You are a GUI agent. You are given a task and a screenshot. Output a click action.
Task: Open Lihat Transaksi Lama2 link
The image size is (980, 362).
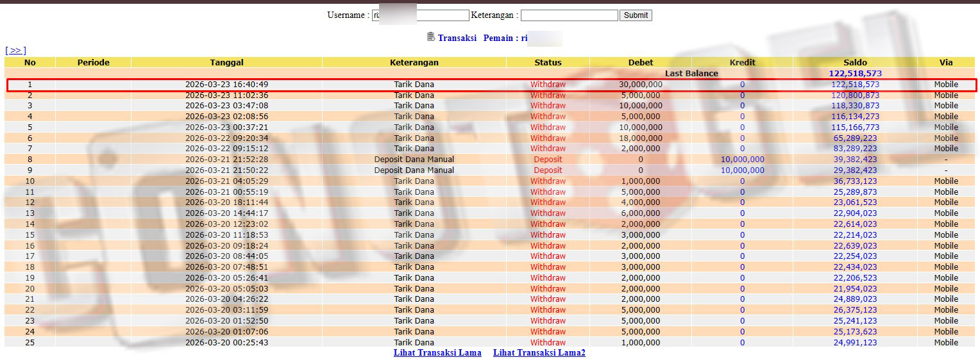(539, 352)
